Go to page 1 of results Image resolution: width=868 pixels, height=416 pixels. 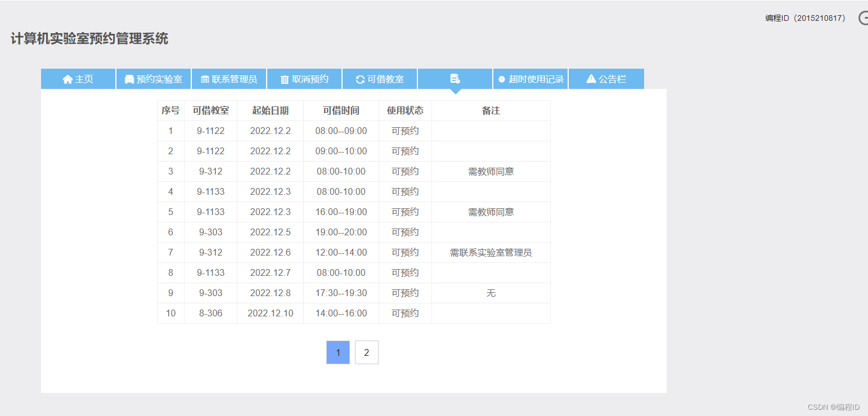click(x=338, y=352)
